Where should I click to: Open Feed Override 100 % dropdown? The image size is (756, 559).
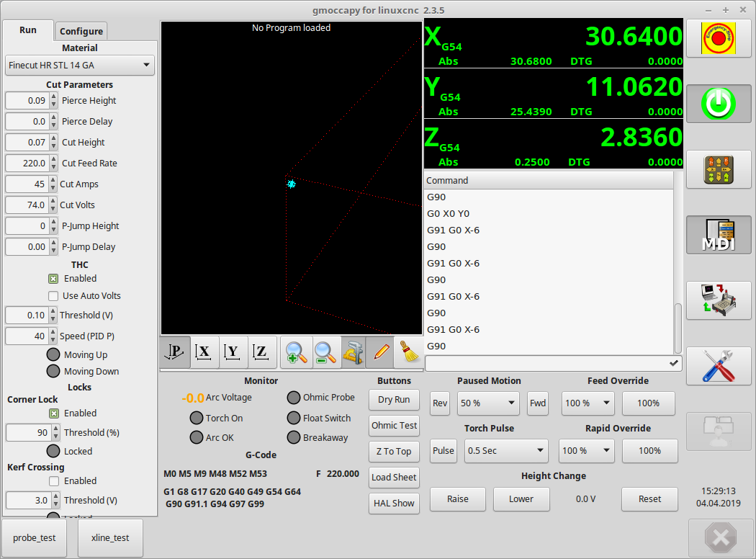click(x=588, y=403)
